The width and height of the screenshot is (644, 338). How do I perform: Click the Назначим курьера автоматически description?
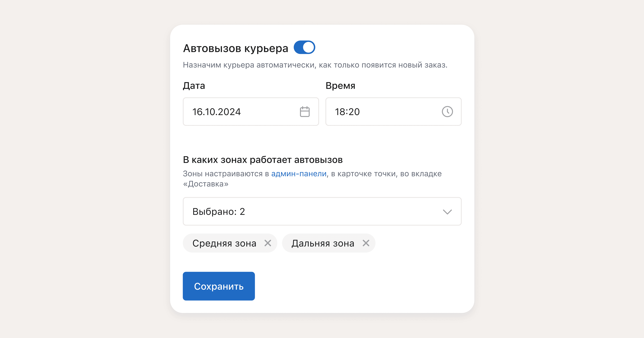pyautogui.click(x=315, y=65)
